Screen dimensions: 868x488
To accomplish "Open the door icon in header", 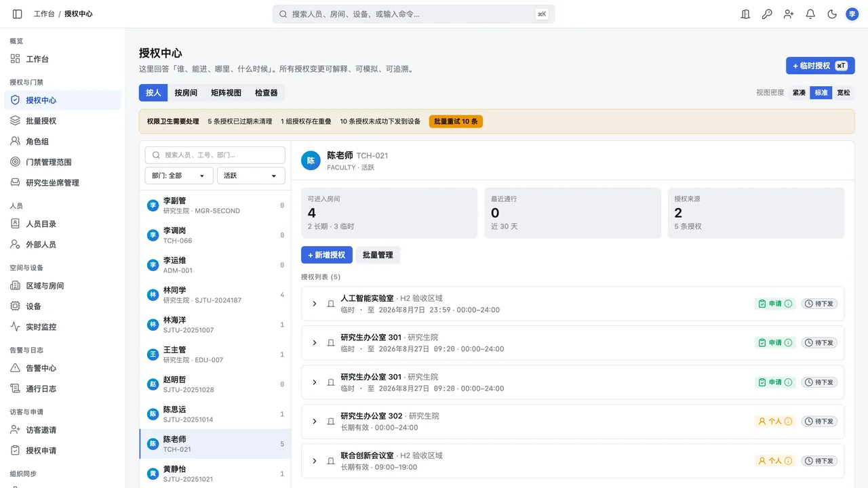I will click(x=745, y=14).
